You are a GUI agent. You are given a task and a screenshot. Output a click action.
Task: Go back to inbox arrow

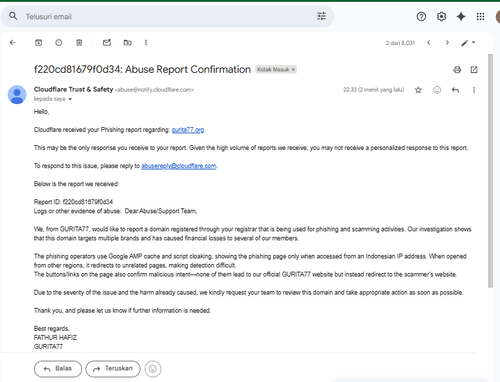tap(13, 43)
